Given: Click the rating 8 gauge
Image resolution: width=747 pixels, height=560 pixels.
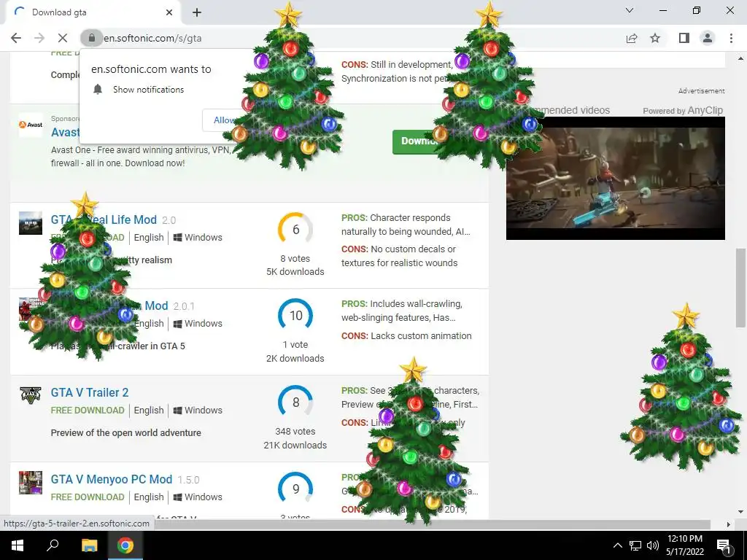Looking at the screenshot, I should point(295,402).
